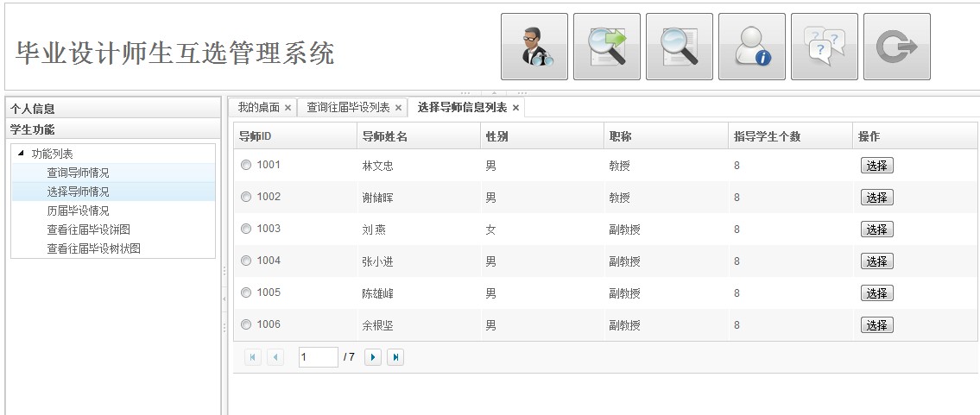Jump to the last page arrow

[395, 357]
